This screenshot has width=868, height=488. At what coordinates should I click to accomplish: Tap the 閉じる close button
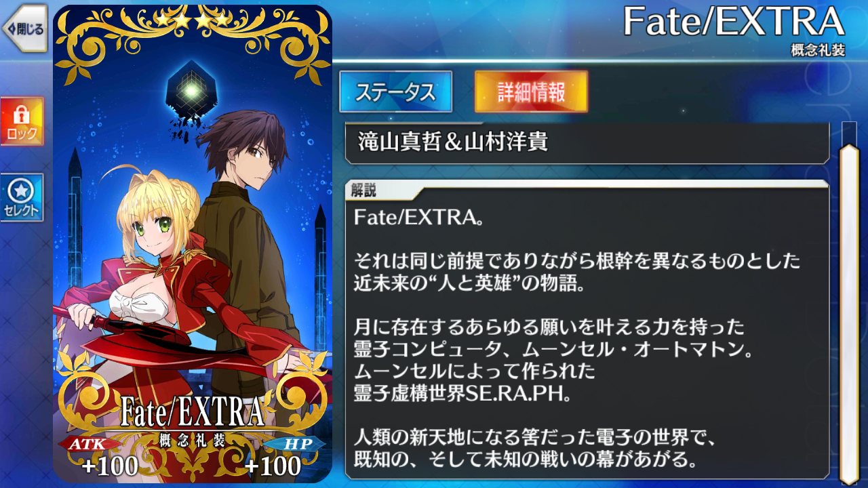[24, 28]
